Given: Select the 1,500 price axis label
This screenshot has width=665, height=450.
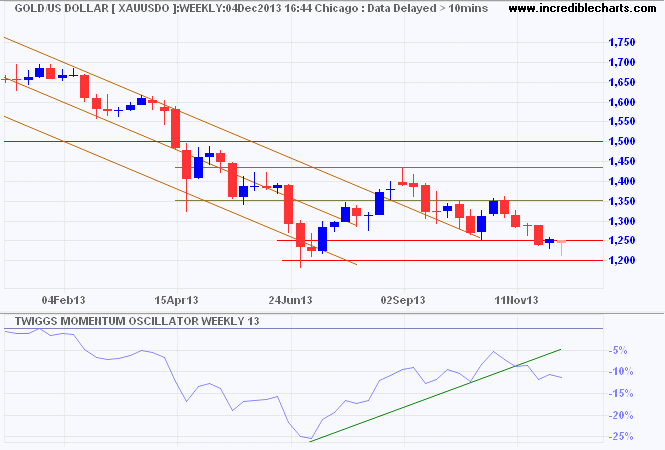Looking at the screenshot, I should [622, 141].
